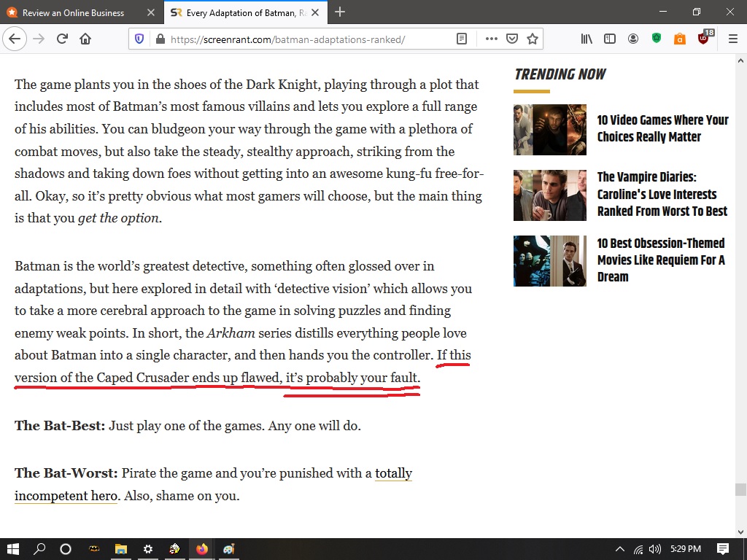Screen dimensions: 747x560
Task: Open a new browser tab
Action: coord(340,12)
